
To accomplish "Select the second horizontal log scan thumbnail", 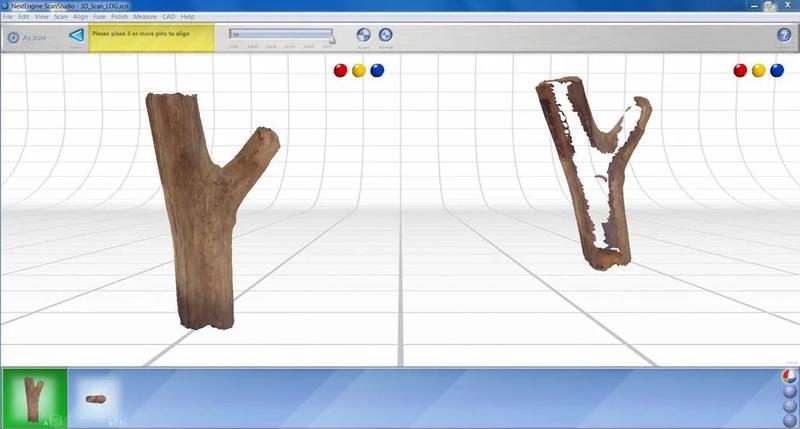I will 96,398.
